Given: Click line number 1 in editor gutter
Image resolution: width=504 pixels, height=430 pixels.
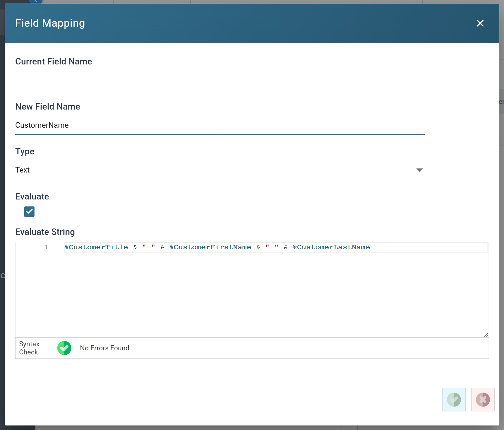Looking at the screenshot, I should (46, 247).
